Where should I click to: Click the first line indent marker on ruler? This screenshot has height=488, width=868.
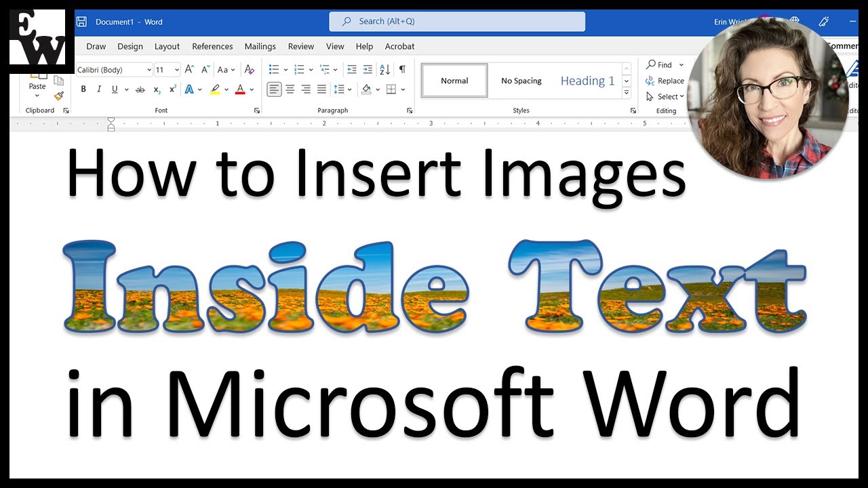(x=111, y=121)
